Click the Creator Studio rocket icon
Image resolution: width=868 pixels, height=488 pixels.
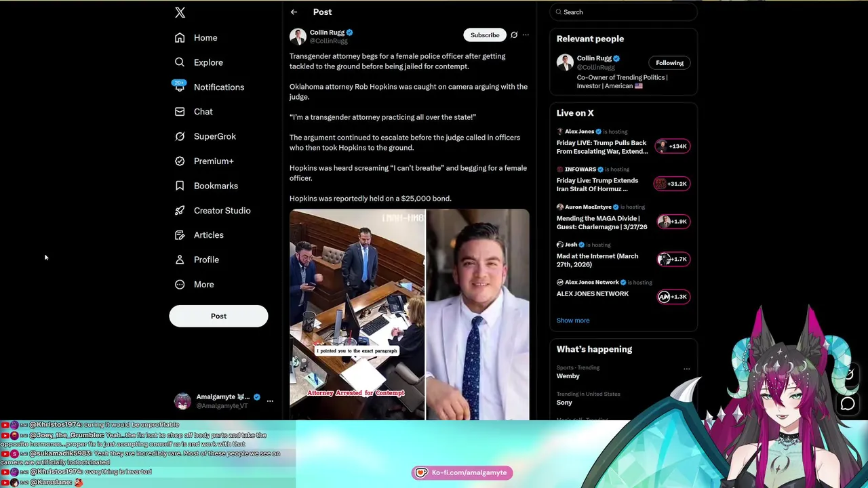[x=180, y=210]
